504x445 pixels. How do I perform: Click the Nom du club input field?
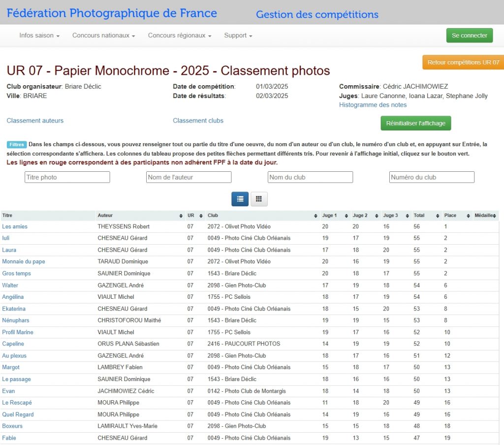coord(310,177)
